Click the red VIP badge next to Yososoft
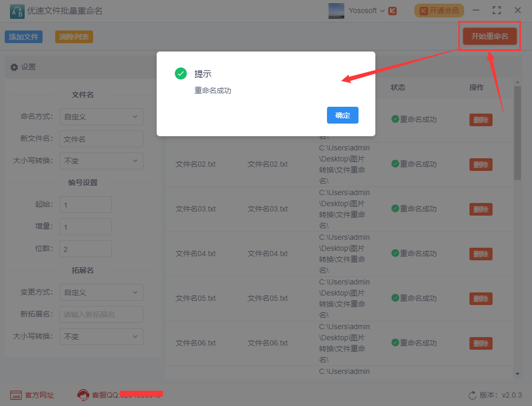The image size is (532, 406). point(393,11)
